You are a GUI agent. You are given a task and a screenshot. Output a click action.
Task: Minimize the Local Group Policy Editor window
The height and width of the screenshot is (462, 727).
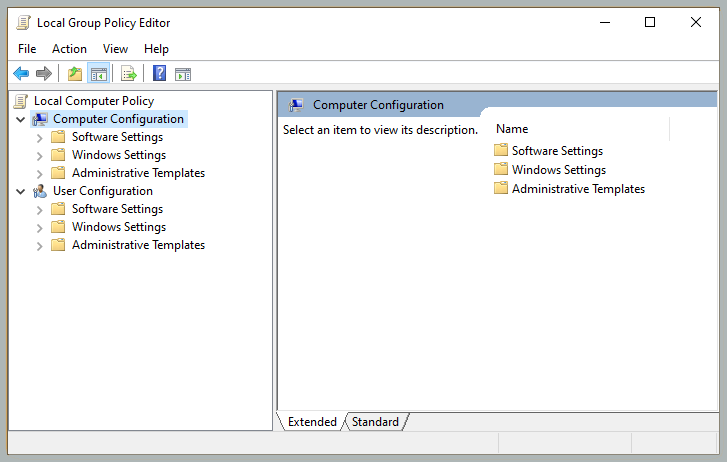[x=605, y=22]
